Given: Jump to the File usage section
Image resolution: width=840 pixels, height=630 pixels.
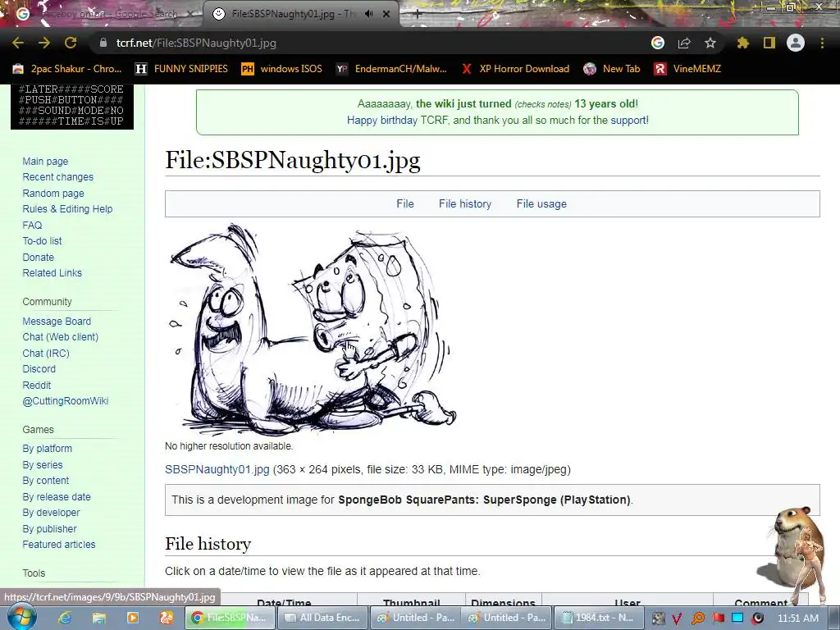Looking at the screenshot, I should (541, 203).
